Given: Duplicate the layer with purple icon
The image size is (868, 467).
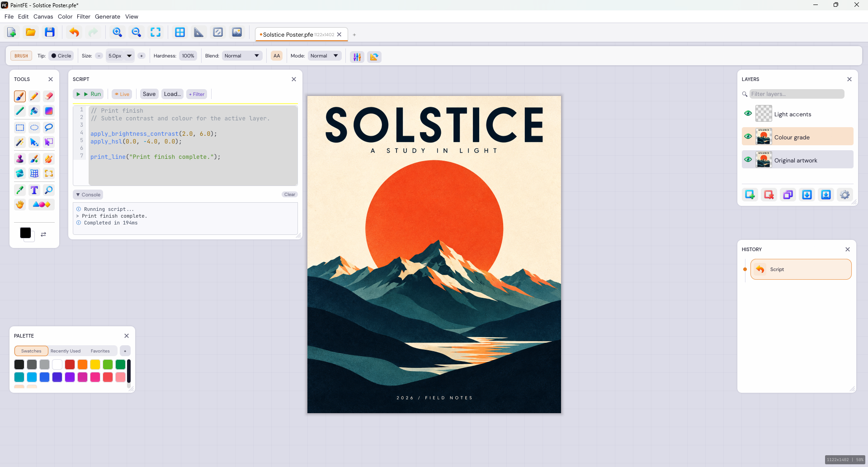Looking at the screenshot, I should pyautogui.click(x=788, y=195).
